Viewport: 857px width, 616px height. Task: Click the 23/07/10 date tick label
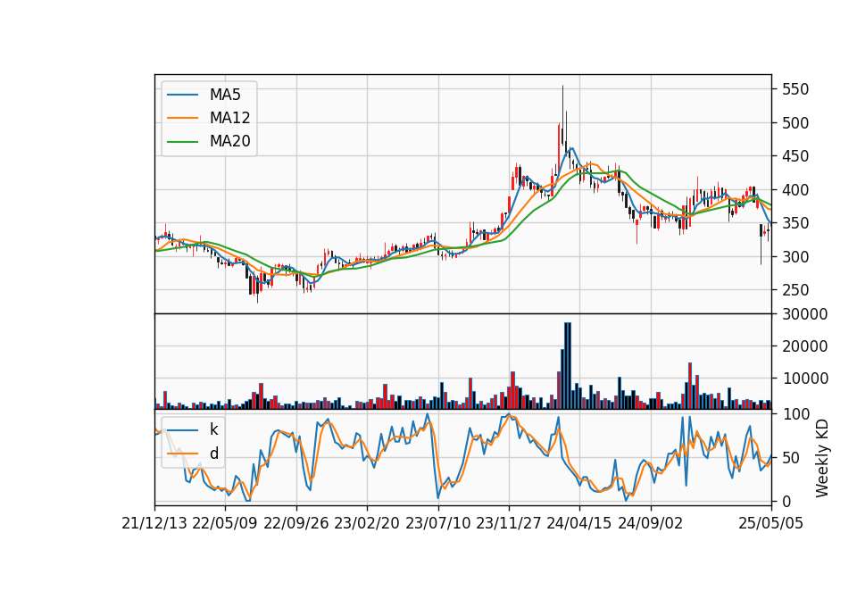[437, 523]
